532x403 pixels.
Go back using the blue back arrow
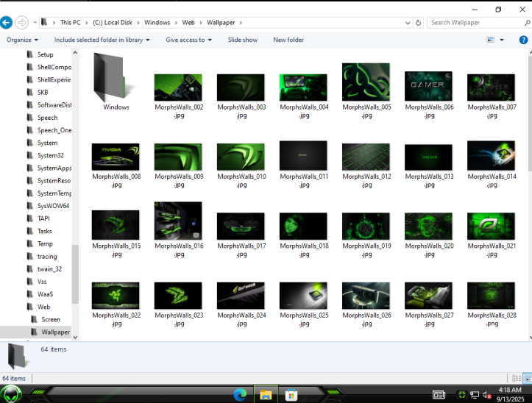coord(6,23)
